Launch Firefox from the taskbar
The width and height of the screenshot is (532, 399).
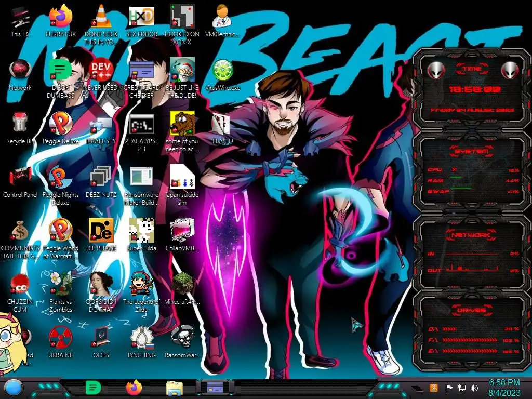(x=134, y=388)
